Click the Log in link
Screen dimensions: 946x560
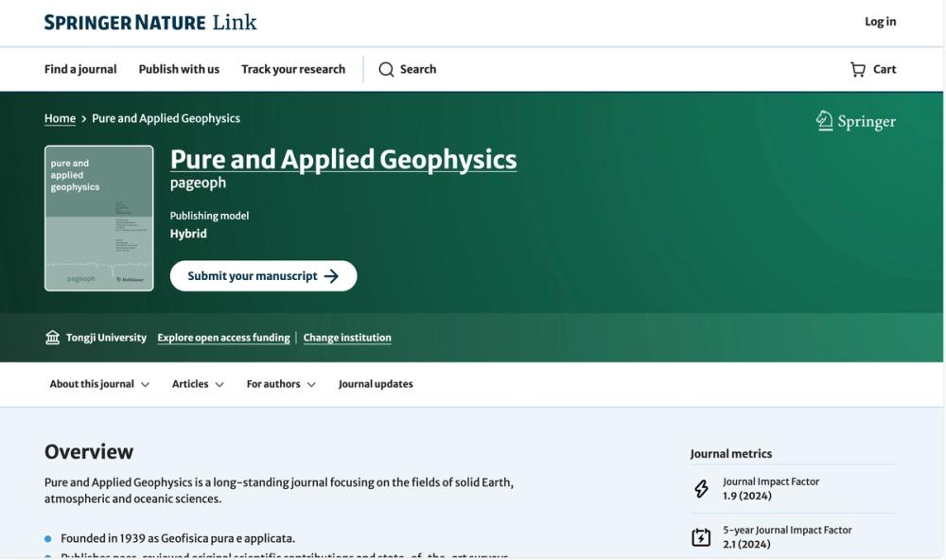tap(880, 22)
